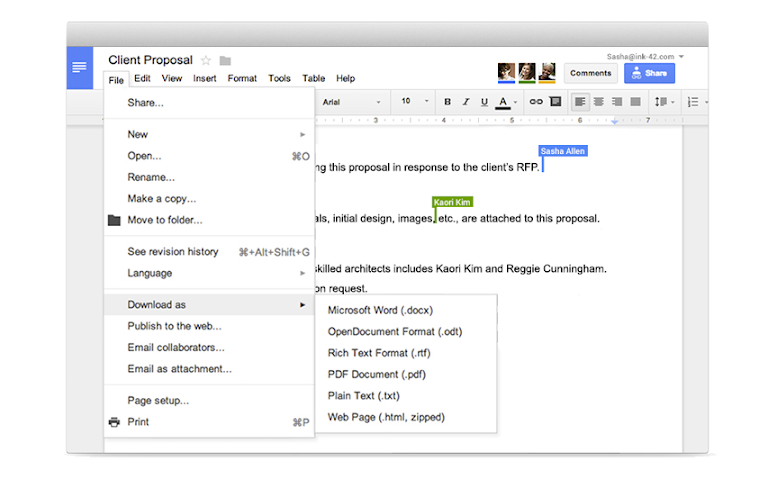
Task: Open the Edit menu
Action: coord(143,78)
